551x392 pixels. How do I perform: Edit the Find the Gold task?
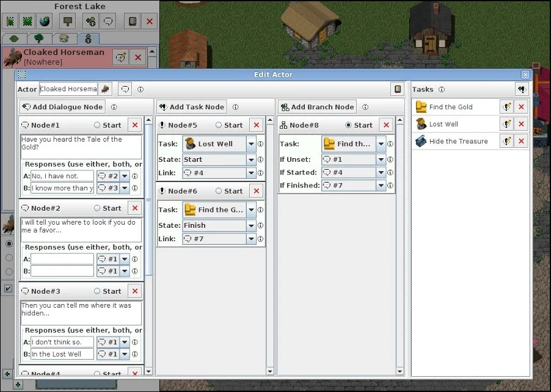pos(506,107)
